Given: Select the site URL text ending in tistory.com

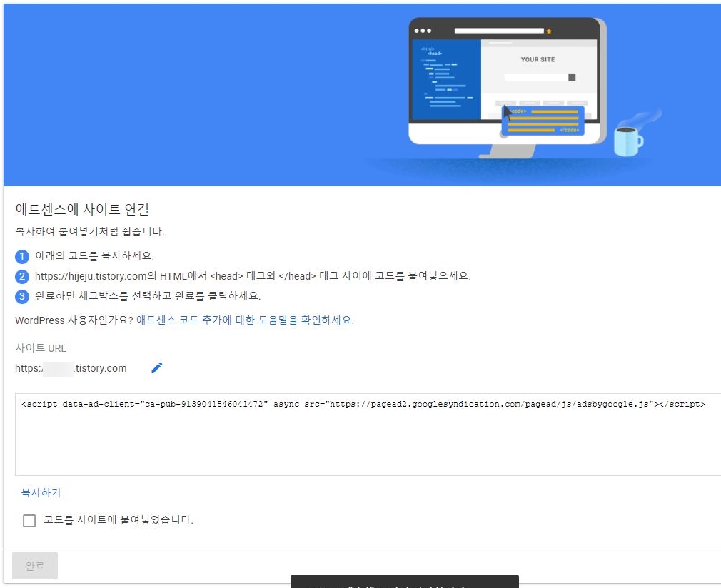Looking at the screenshot, I should click(x=71, y=368).
